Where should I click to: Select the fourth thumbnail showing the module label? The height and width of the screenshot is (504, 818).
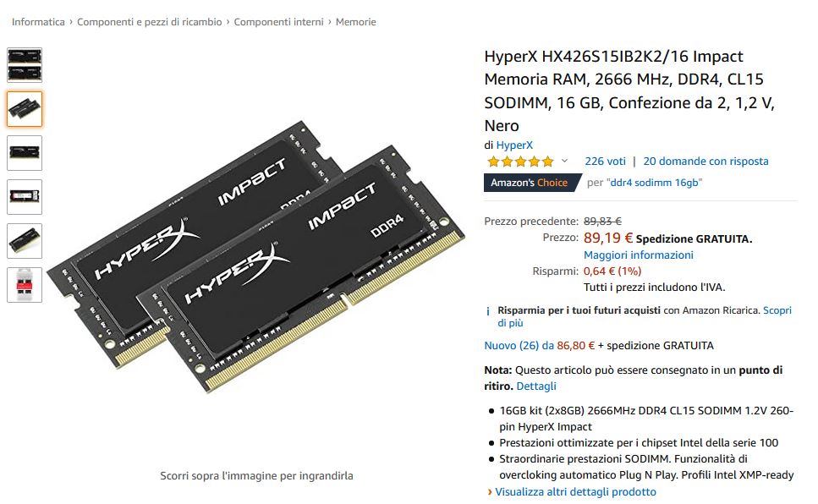pyautogui.click(x=25, y=197)
